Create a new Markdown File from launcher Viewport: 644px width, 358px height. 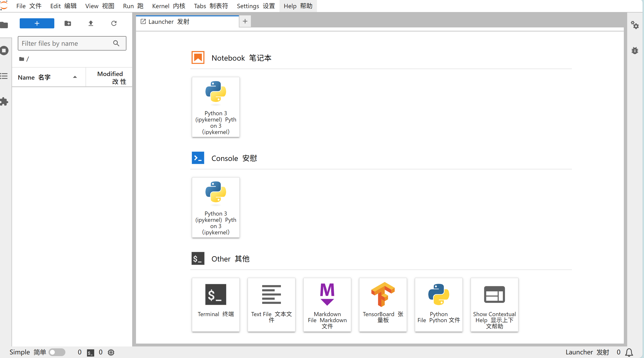point(327,305)
